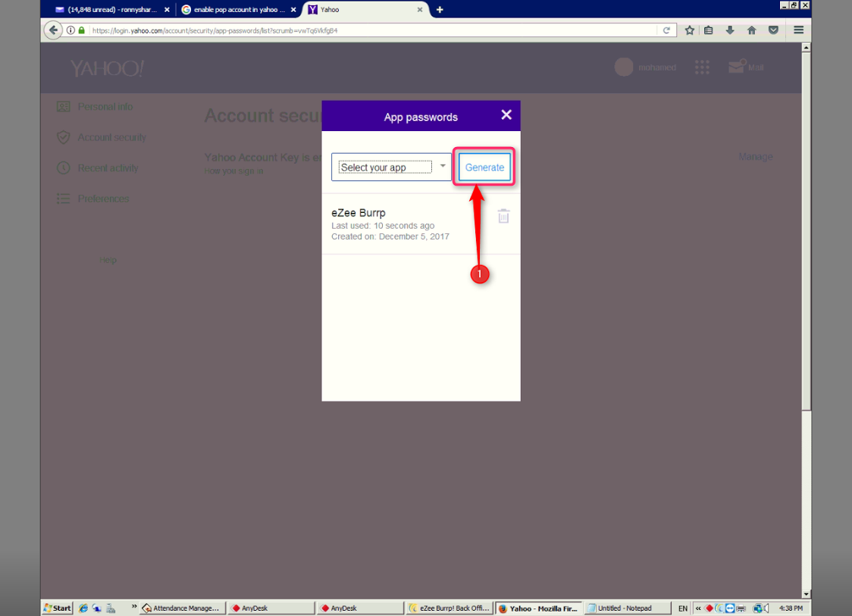Switch to eZee Burrp Back Office taskbar window
The image size is (852, 616).
[x=450, y=608]
